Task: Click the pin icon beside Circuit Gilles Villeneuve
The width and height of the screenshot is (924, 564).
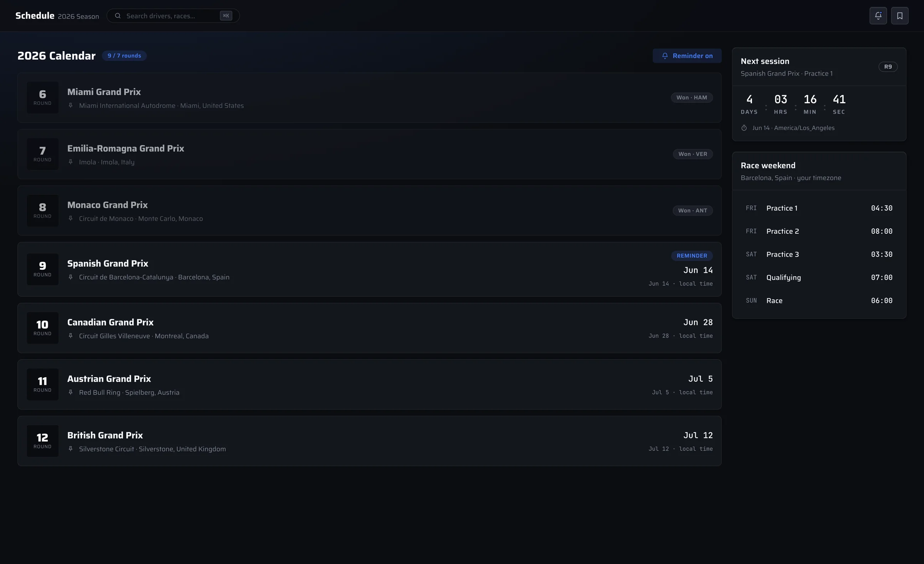Action: [70, 336]
